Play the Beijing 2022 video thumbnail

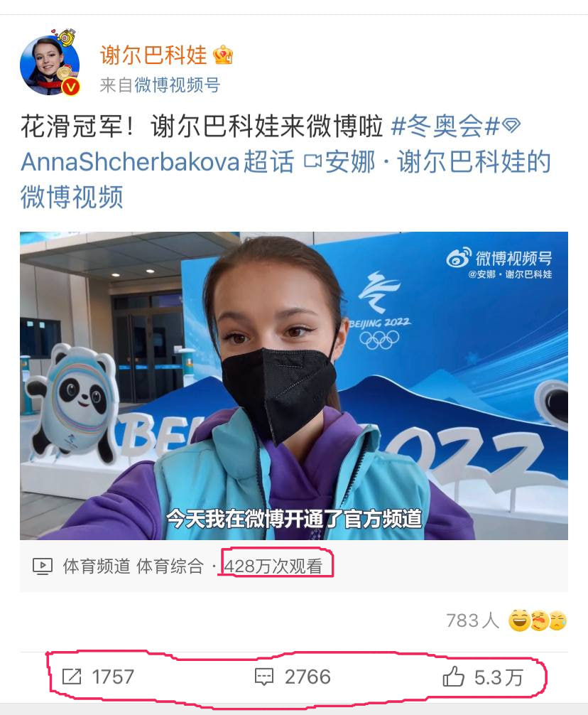pos(294,386)
